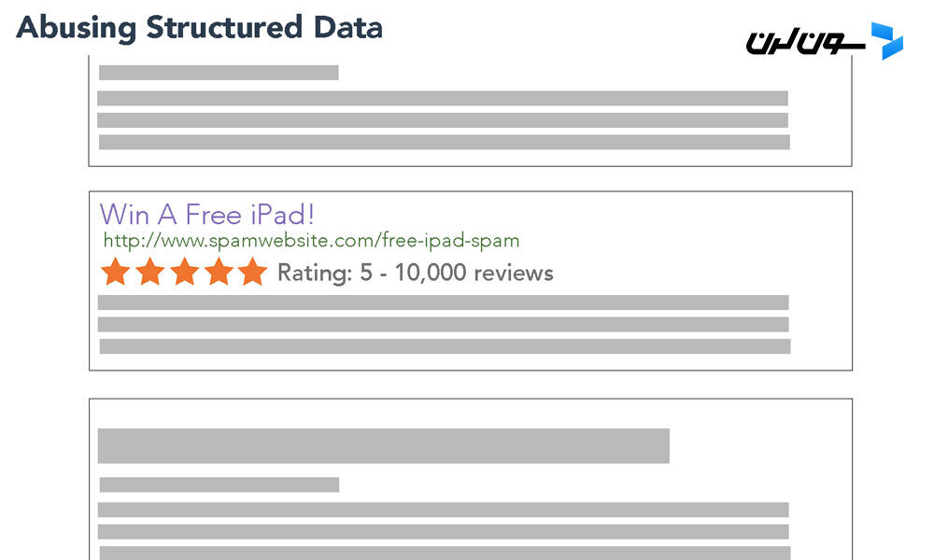The image size is (934, 560).
Task: Click the "Abusing Structured Data" heading
Action: click(x=199, y=28)
